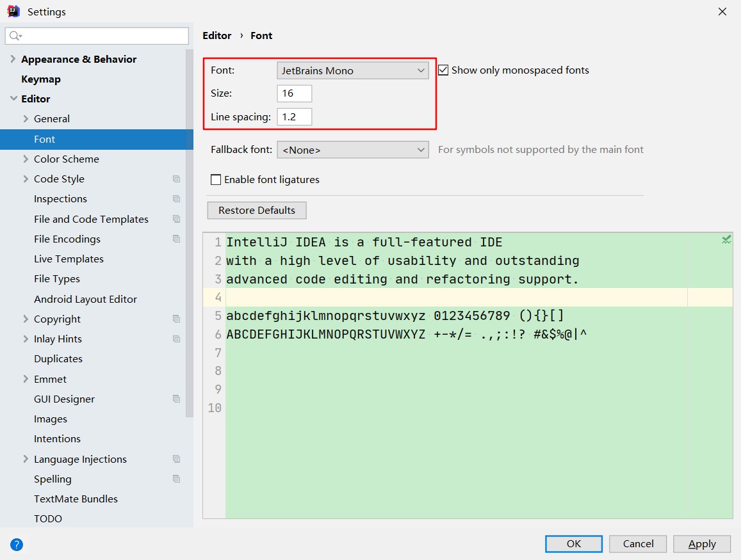Open the Fallback font dropdown

[x=353, y=150]
